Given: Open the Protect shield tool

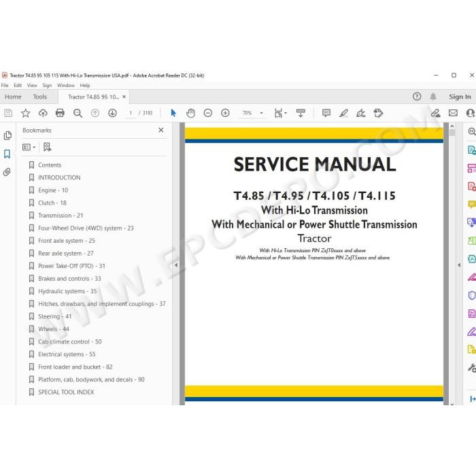Looking at the screenshot, I should click(472, 295).
